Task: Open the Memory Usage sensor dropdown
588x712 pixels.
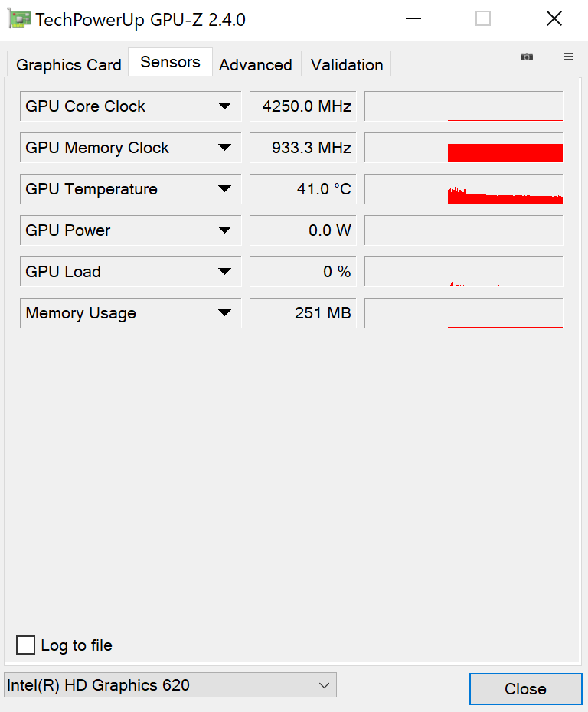Action: [x=224, y=313]
